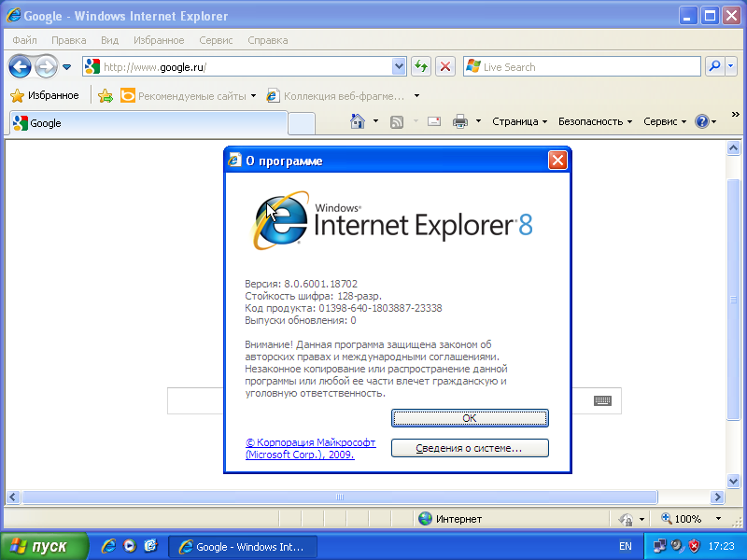
Task: Expand the address bar URL history dropdown
Action: click(399, 66)
